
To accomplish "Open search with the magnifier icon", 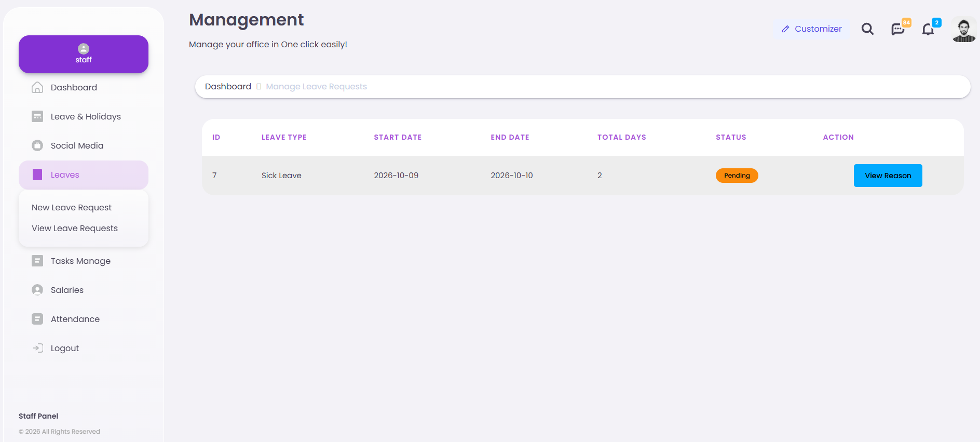I will (x=867, y=29).
